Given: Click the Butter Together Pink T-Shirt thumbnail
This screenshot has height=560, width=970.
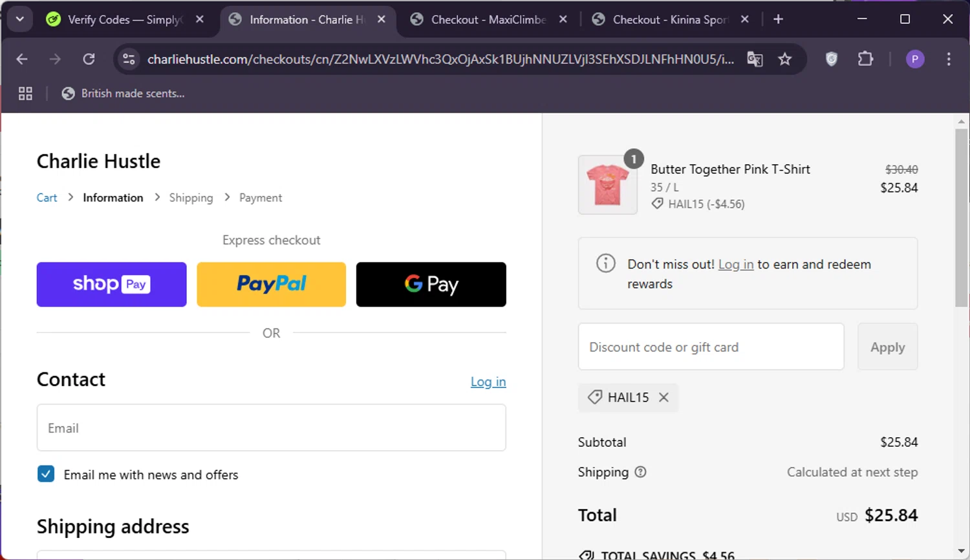Looking at the screenshot, I should [x=608, y=185].
